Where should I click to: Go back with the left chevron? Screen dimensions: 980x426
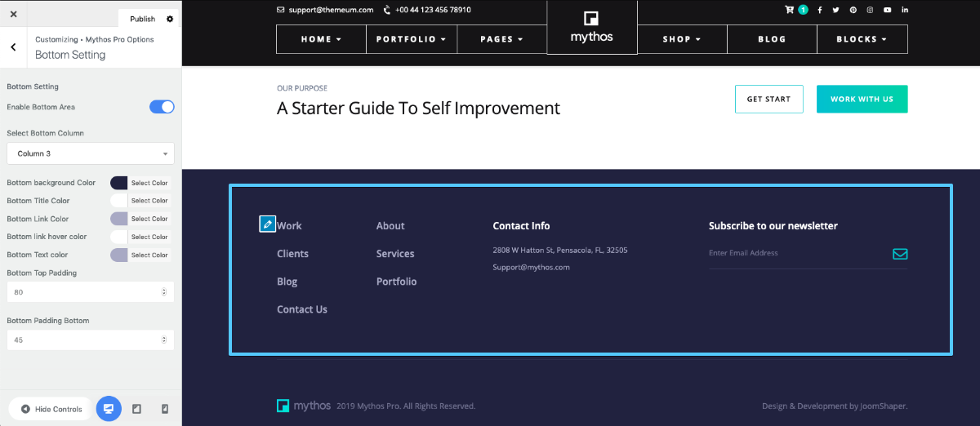point(13,47)
